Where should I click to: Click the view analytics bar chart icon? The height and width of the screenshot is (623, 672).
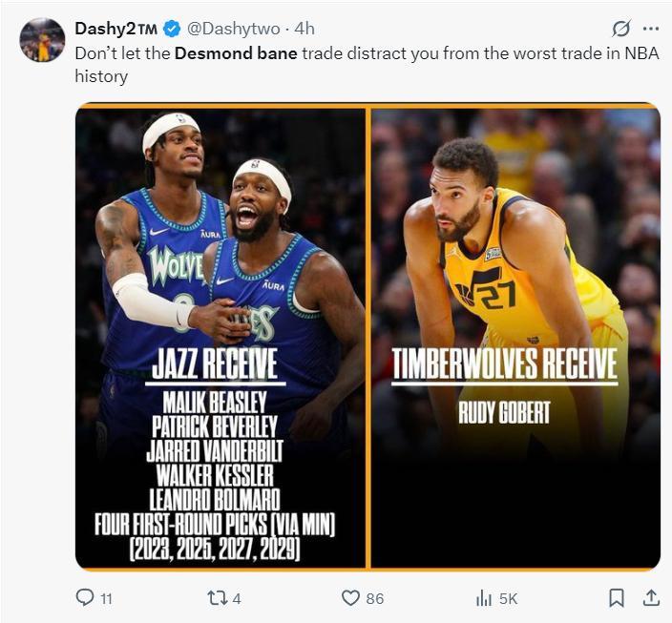483,597
